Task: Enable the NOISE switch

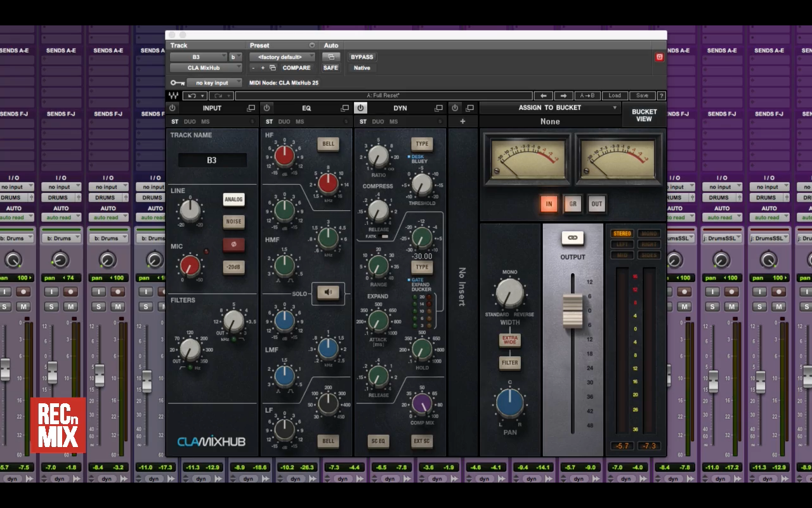Action: (x=233, y=222)
